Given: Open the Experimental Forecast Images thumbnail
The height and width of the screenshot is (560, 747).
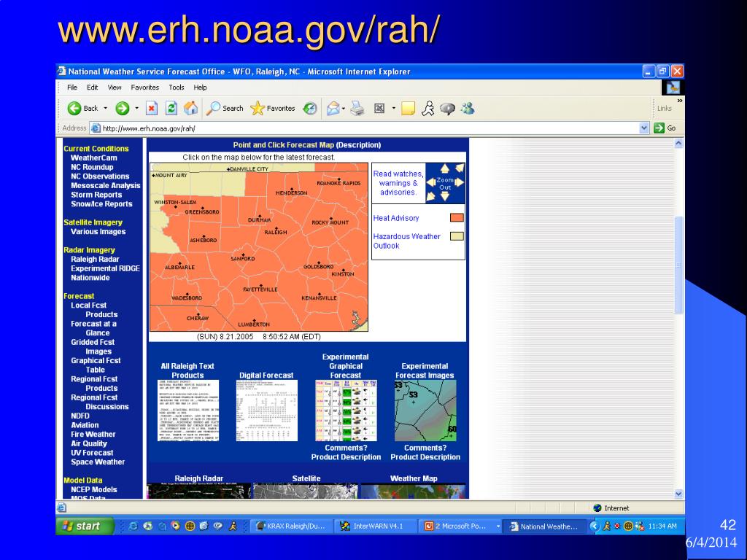Looking at the screenshot, I should pos(425,411).
